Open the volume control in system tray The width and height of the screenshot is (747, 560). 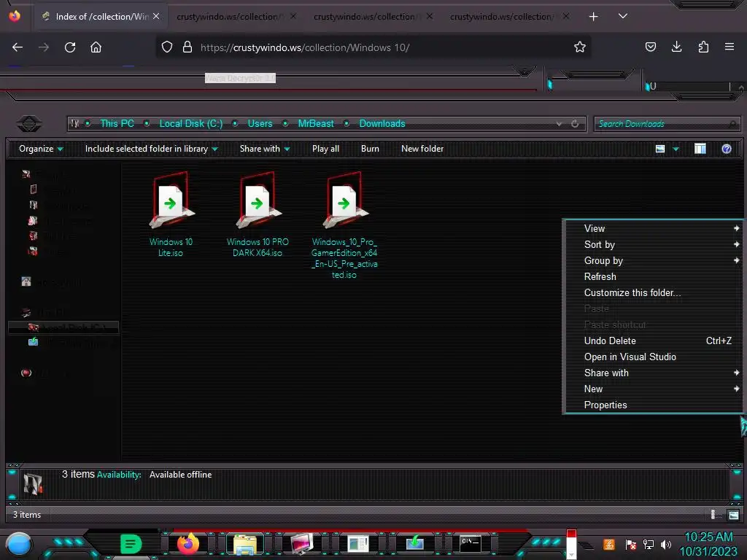[666, 544]
